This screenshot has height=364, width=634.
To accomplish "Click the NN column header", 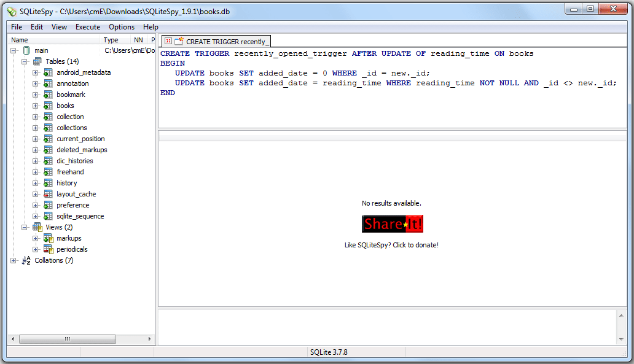I will coord(139,40).
